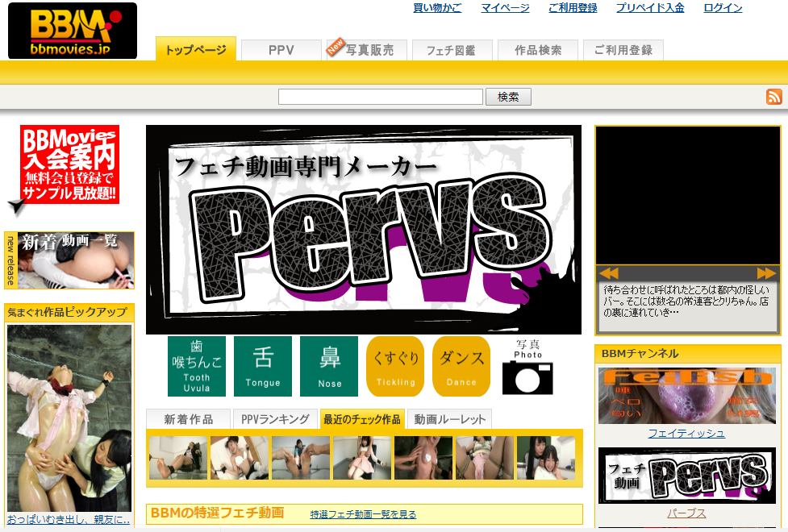Click the 検索 search button
The width and height of the screenshot is (788, 532).
coord(508,96)
